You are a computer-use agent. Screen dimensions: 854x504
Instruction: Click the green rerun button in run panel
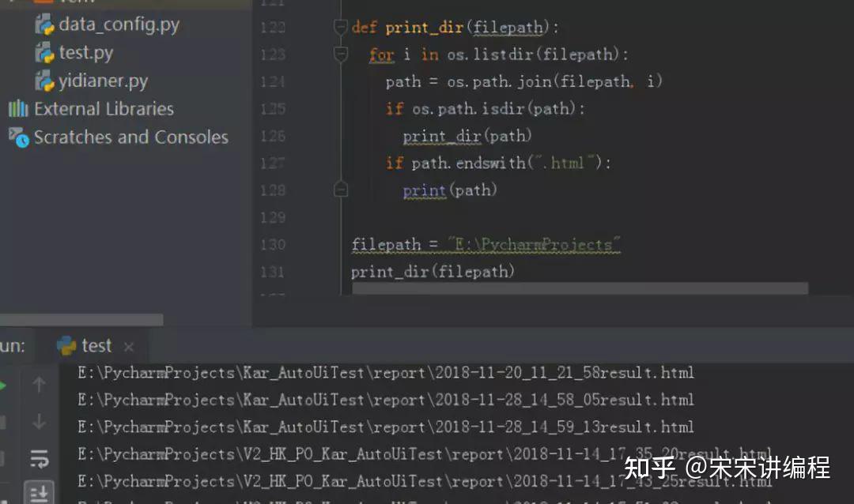3,386
